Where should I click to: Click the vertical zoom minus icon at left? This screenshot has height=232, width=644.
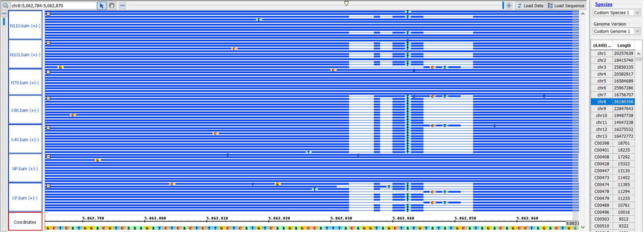coord(4,13)
